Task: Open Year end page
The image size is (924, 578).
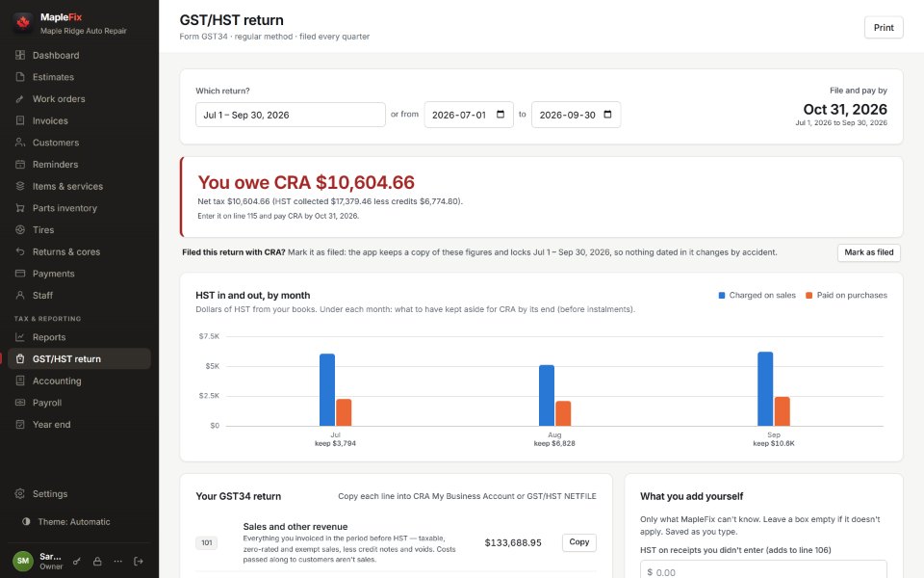Action: pyautogui.click(x=79, y=424)
